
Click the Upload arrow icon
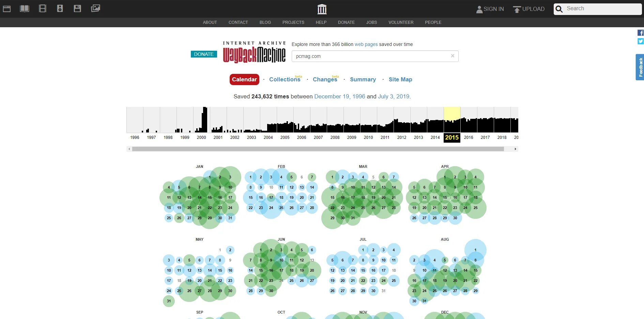(x=517, y=9)
